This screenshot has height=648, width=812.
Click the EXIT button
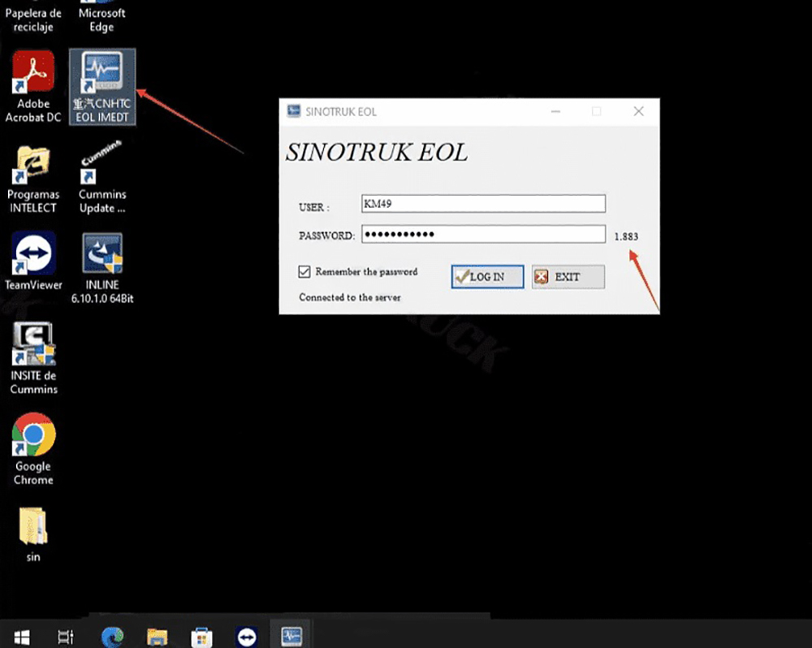(x=568, y=277)
